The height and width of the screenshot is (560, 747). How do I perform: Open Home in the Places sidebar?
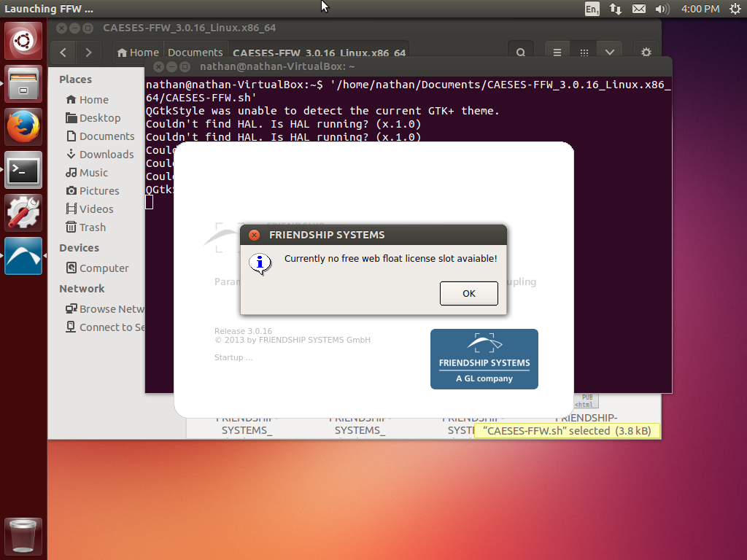click(x=88, y=99)
